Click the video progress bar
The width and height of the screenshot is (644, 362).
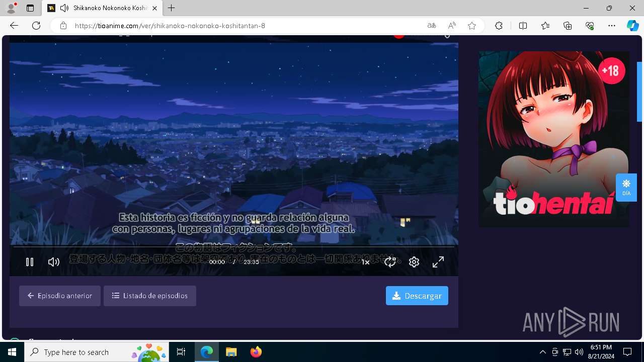click(233, 247)
